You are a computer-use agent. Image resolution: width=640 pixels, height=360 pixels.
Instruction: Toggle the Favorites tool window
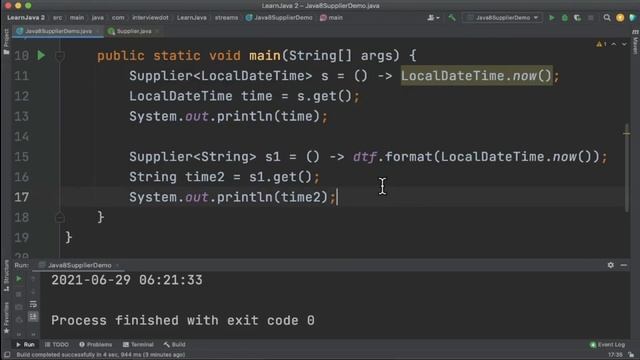[6, 318]
